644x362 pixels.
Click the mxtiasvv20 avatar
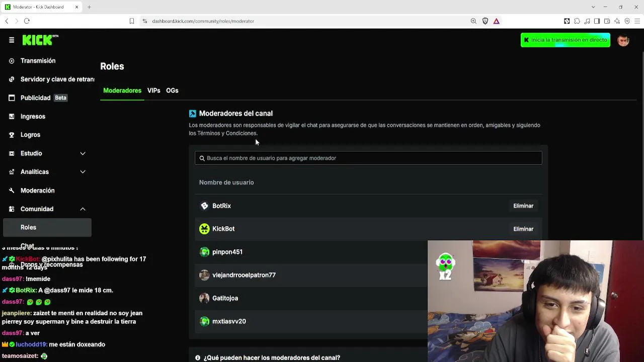pyautogui.click(x=204, y=321)
